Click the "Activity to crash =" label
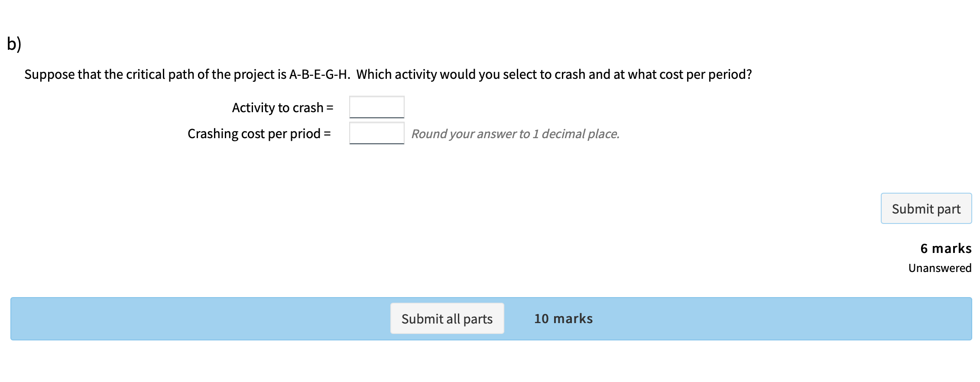The image size is (980, 382). pyautogui.click(x=282, y=107)
